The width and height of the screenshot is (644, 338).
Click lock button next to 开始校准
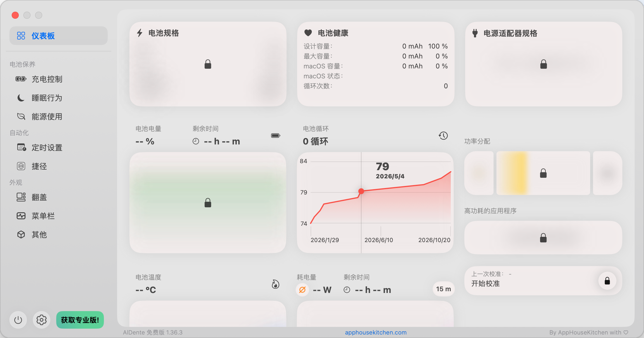click(607, 281)
